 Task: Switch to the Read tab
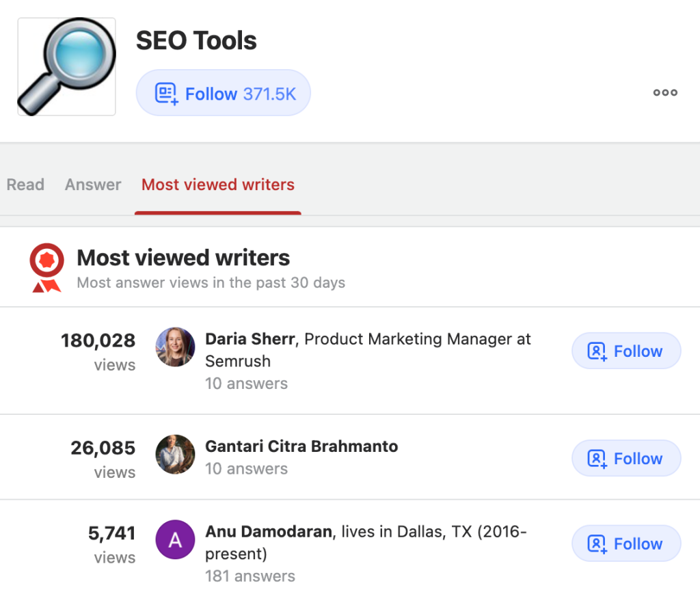25,185
